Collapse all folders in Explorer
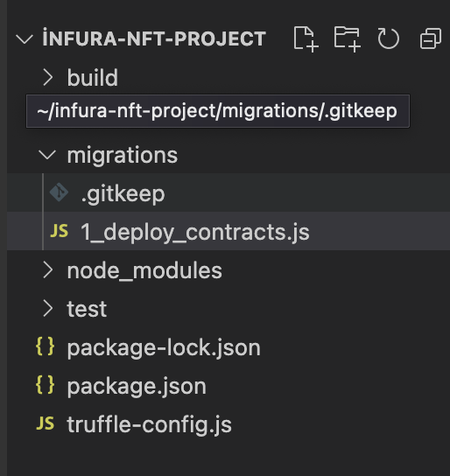Image resolution: width=450 pixels, height=476 pixels. tap(431, 38)
